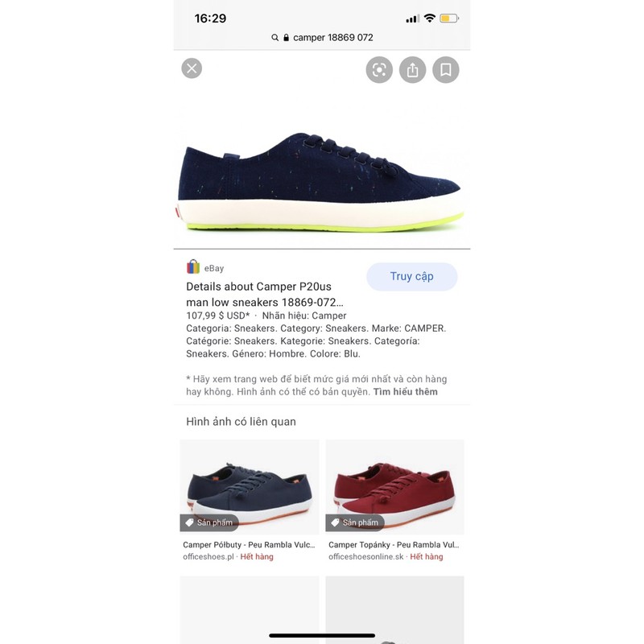Tap the Wi-Fi status icon
Screen dimensions: 644x644
pyautogui.click(x=430, y=18)
